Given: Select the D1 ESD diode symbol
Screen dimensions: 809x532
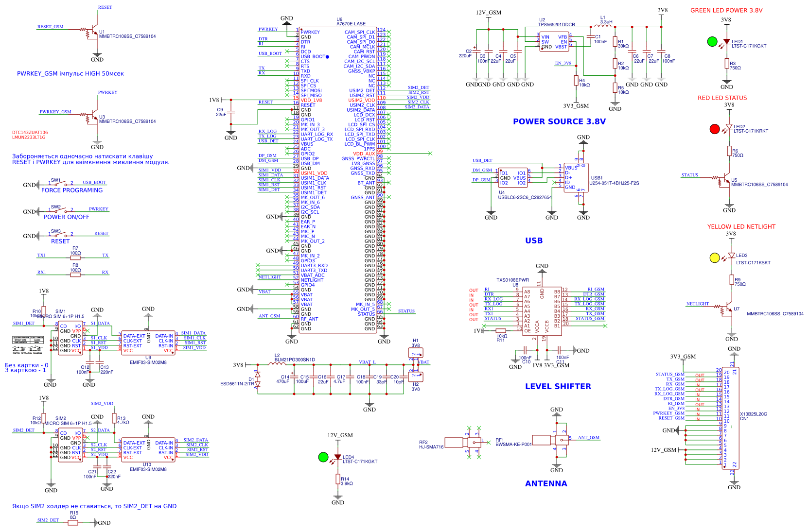Looking at the screenshot, I should click(x=258, y=379).
